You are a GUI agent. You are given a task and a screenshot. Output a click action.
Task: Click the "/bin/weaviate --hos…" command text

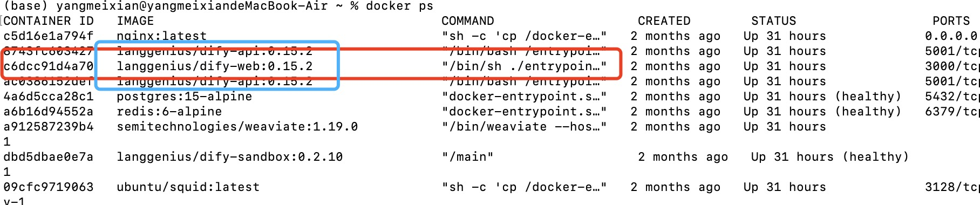[x=525, y=127]
